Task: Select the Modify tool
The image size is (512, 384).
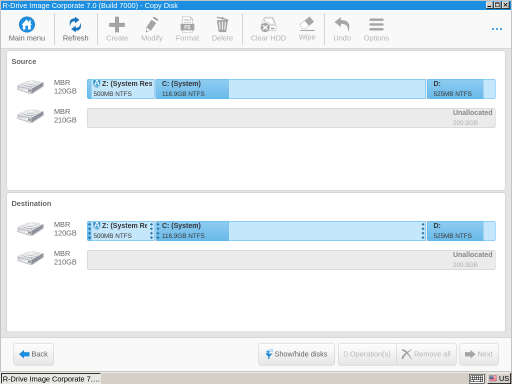Action: point(152,29)
